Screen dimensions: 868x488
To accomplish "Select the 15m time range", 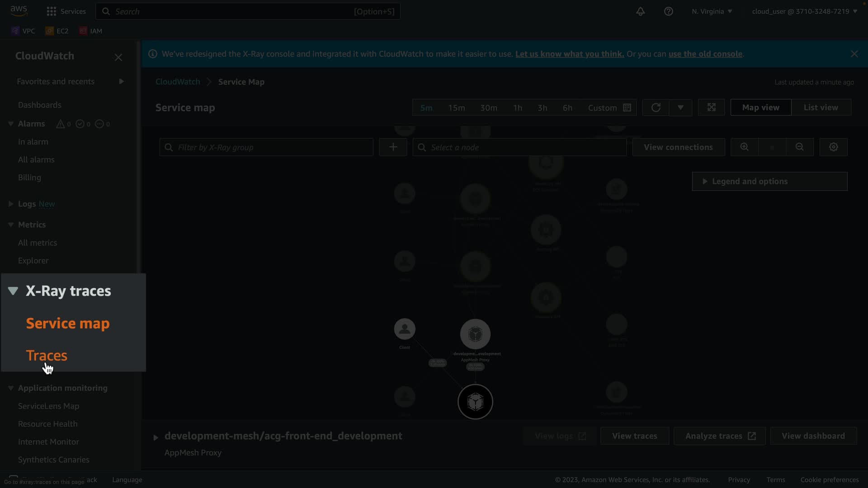I will click(x=456, y=108).
